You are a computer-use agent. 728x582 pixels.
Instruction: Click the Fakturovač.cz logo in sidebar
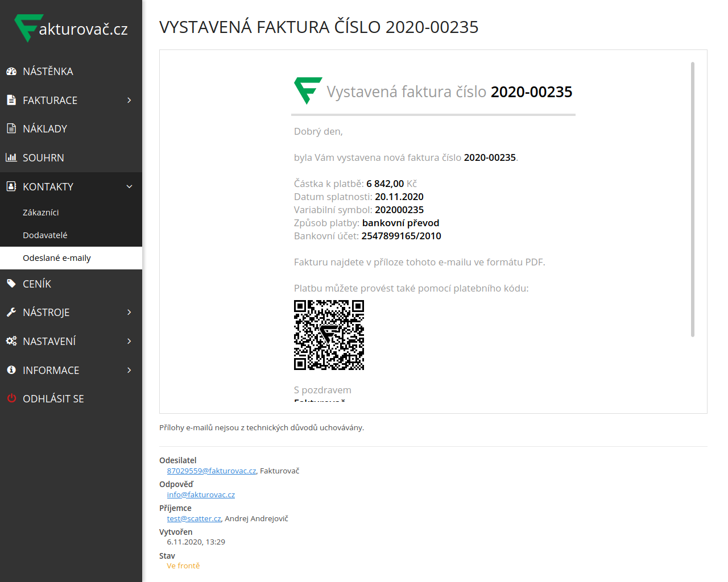click(71, 28)
